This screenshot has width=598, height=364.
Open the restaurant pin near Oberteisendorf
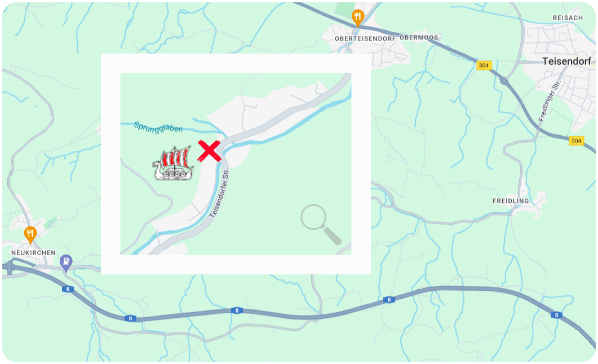click(357, 18)
